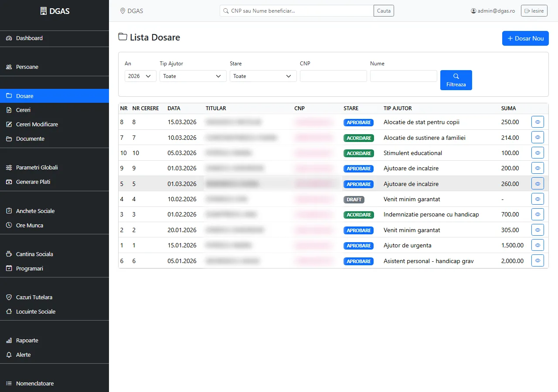View the Stimulent educational dosar
Viewport: 558px width, 392px height.
(538, 153)
